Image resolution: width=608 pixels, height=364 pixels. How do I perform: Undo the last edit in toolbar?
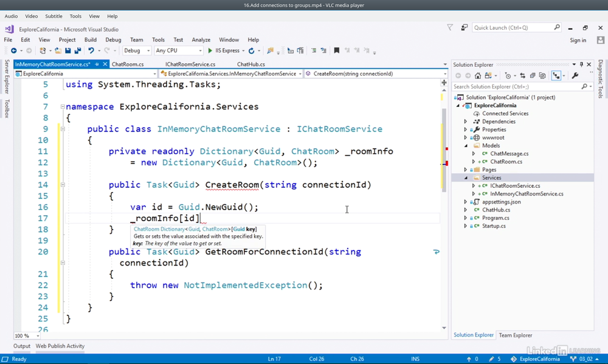tap(91, 50)
